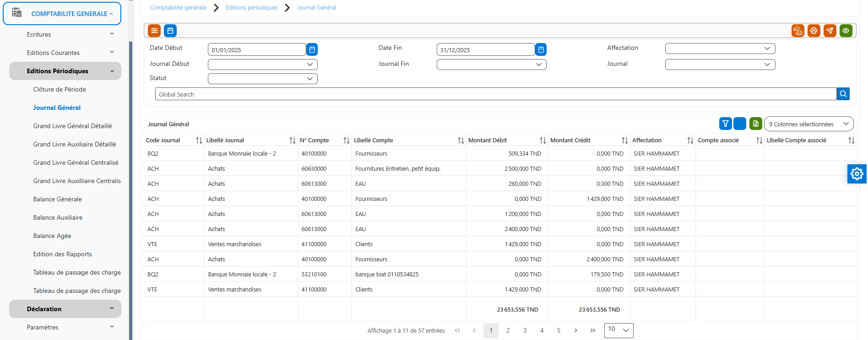Open the Journal Fin dropdown
The image size is (868, 340).
coord(492,65)
